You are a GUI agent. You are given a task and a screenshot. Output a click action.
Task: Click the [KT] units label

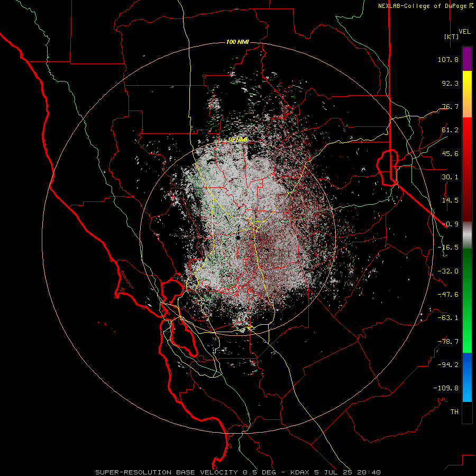click(451, 36)
